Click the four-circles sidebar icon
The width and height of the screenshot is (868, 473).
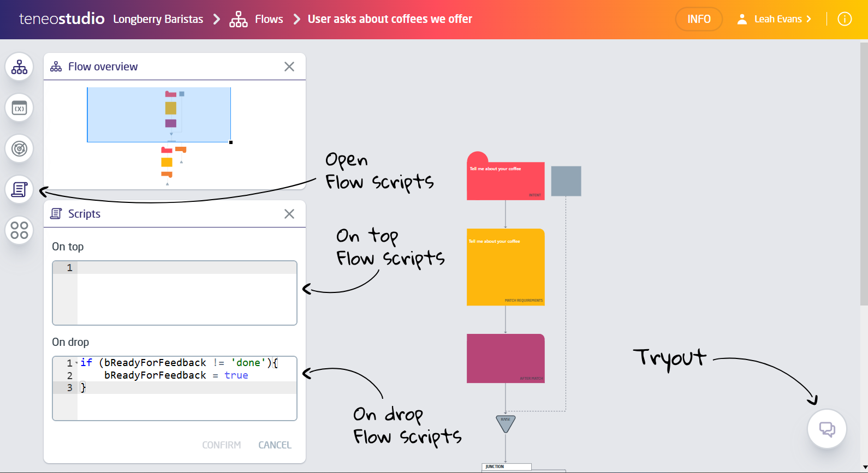click(x=19, y=230)
